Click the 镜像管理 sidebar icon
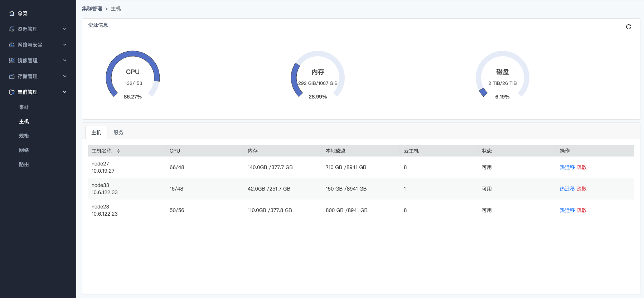 (x=12, y=61)
